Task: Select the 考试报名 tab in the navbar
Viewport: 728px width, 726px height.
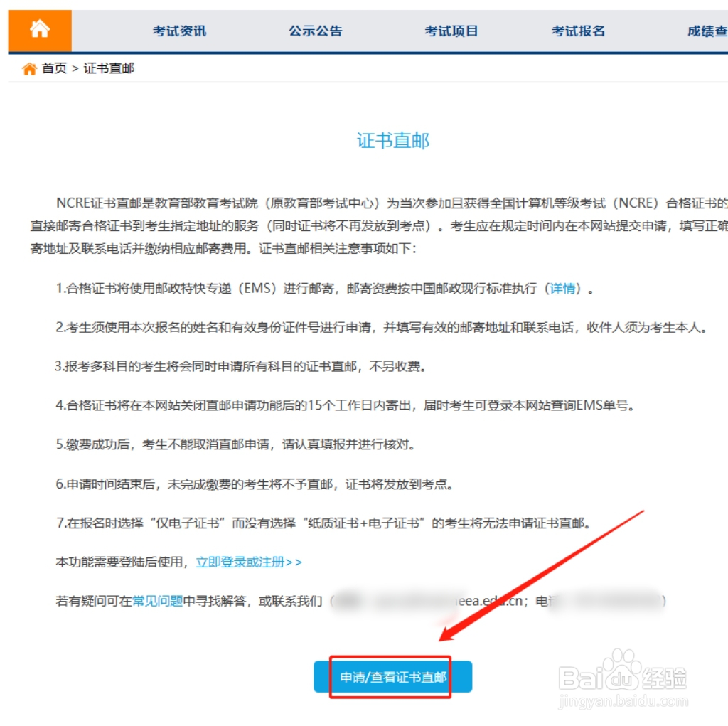Action: point(577,31)
